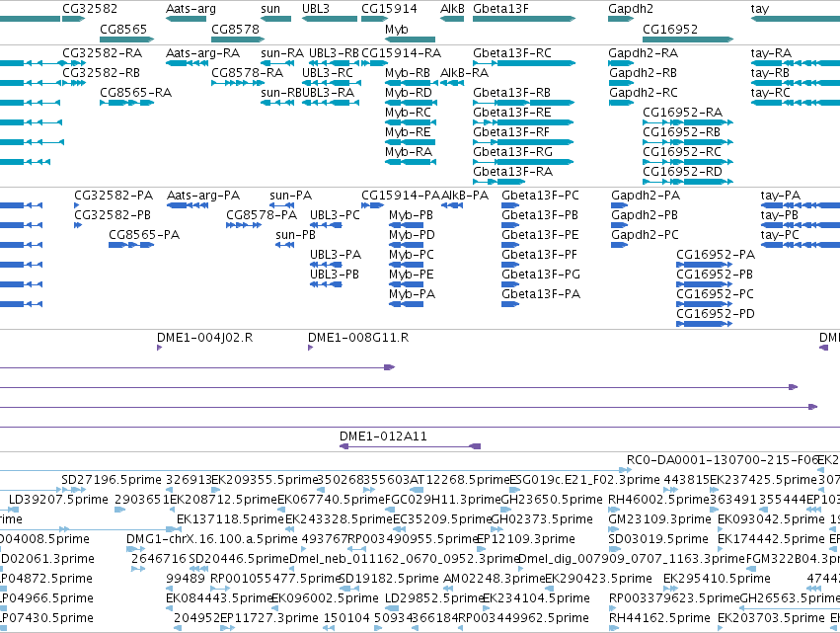Click EST EK137118.5prime
This screenshot has width=840, height=633.
pos(181,529)
